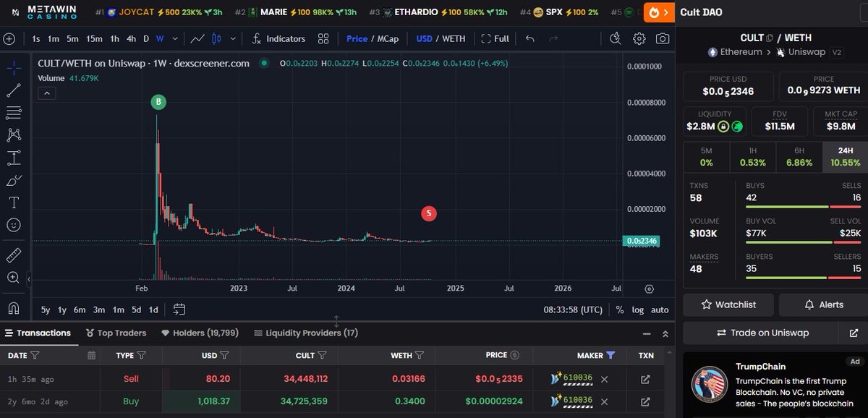This screenshot has width=868, height=418.
Task: Click the green B buy marker
Action: click(158, 102)
